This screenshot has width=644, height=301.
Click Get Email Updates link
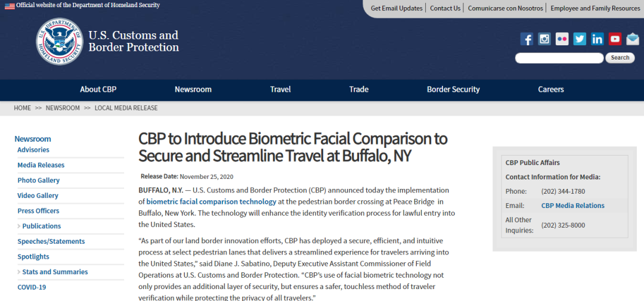(x=397, y=8)
